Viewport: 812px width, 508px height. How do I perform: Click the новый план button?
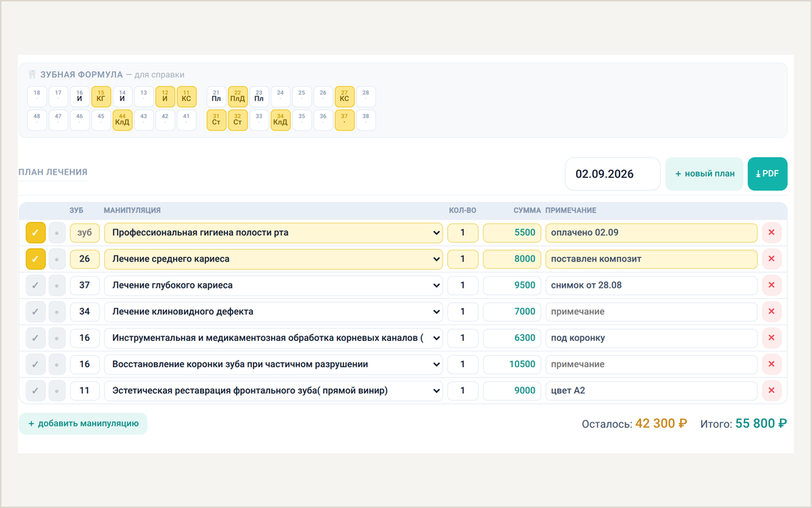coord(704,174)
